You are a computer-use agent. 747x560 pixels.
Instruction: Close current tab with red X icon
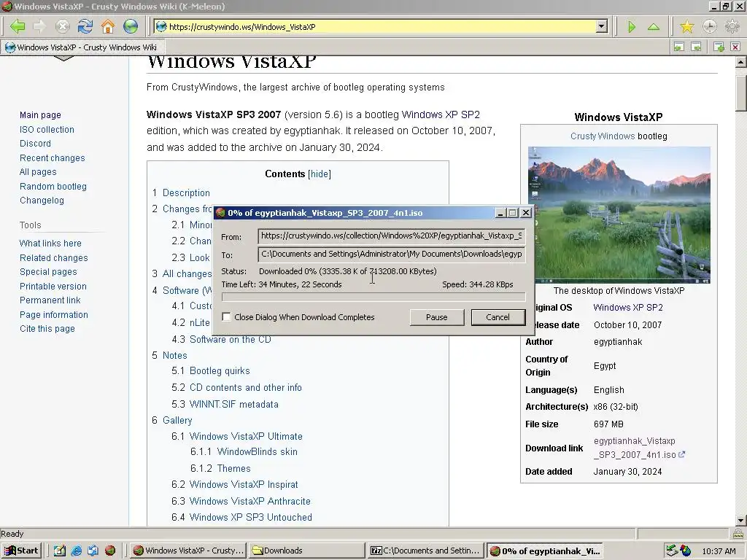735,47
